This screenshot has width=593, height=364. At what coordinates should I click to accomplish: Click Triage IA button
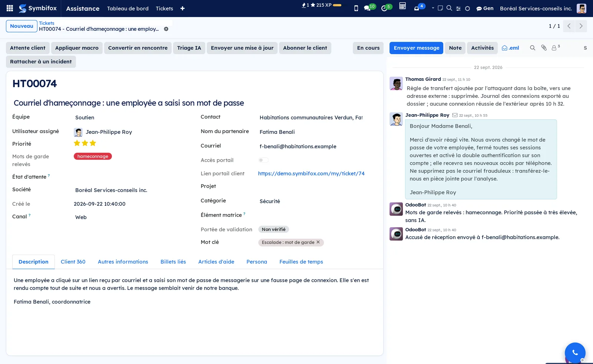[x=189, y=48]
